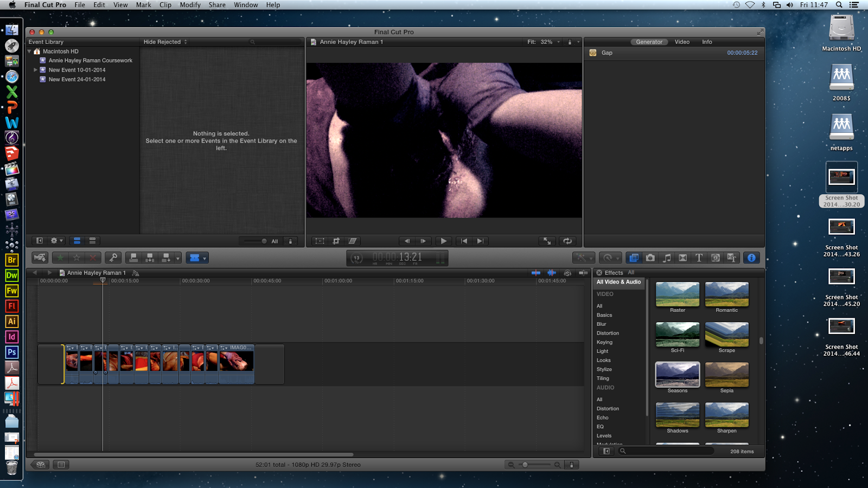The height and width of the screenshot is (488, 868).
Task: Open the Photos browser camera icon
Action: (x=649, y=258)
